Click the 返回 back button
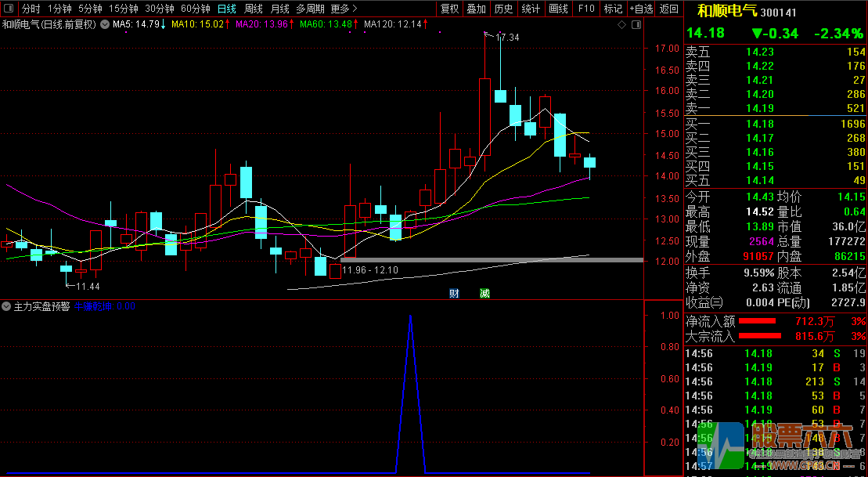 coord(669,9)
